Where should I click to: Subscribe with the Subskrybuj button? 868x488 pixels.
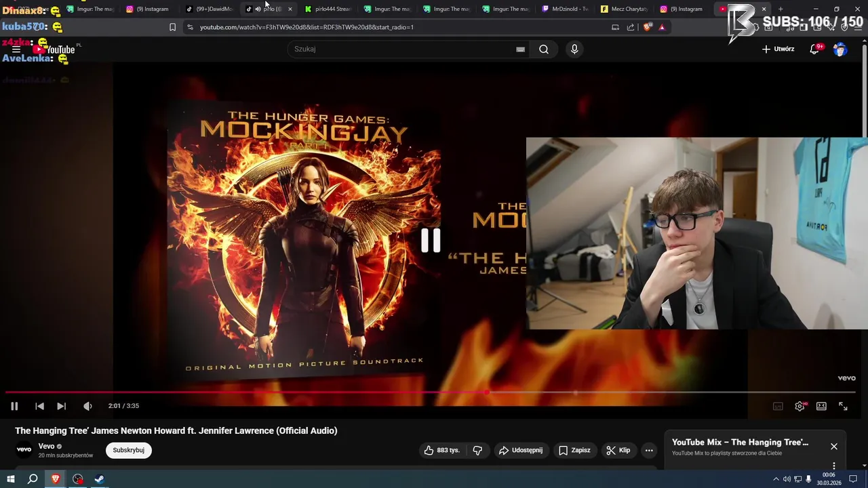(x=128, y=450)
